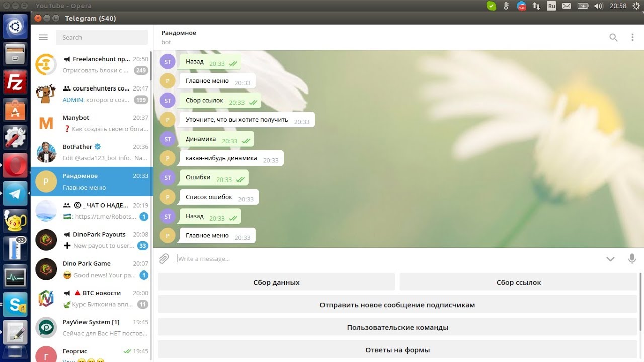644x362 pixels.
Task: Select the "Список ошибок" message
Action: [218, 197]
